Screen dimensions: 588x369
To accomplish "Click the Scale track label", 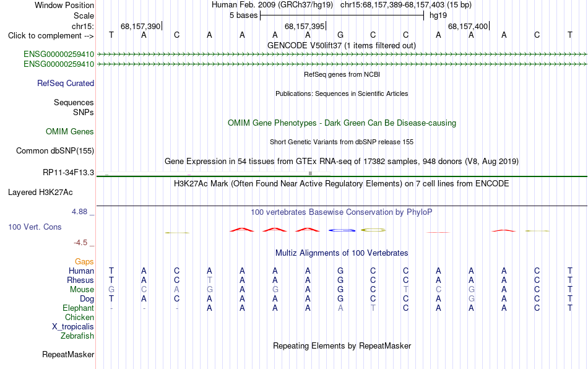I will (x=84, y=15).
